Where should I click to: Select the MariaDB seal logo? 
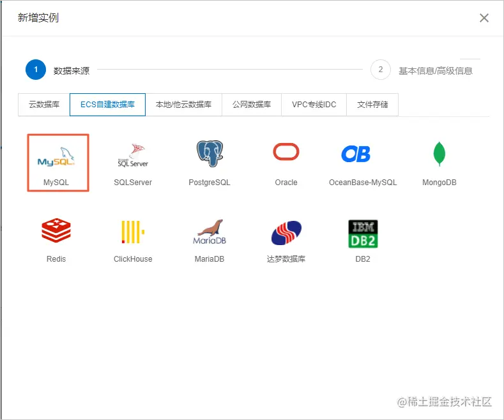point(210,232)
